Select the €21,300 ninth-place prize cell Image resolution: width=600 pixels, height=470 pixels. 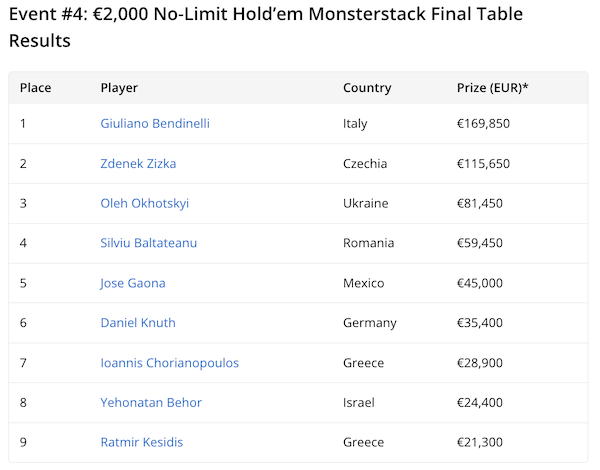pos(479,442)
